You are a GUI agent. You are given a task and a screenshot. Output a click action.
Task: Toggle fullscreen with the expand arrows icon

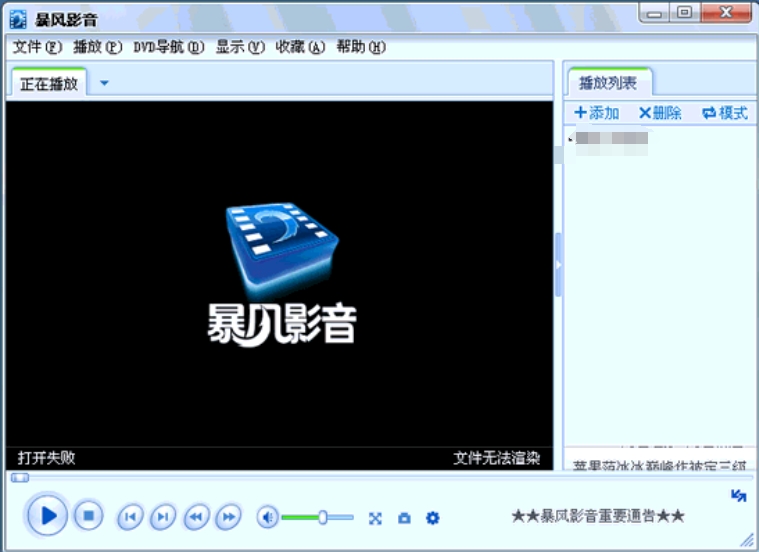click(x=375, y=519)
